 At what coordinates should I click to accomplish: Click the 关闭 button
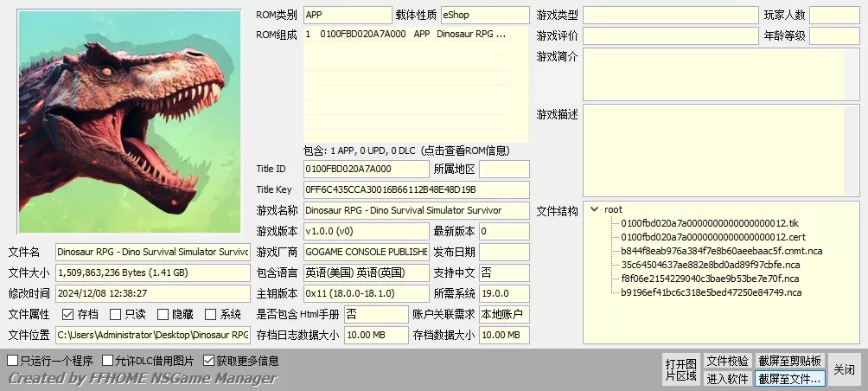tap(843, 369)
